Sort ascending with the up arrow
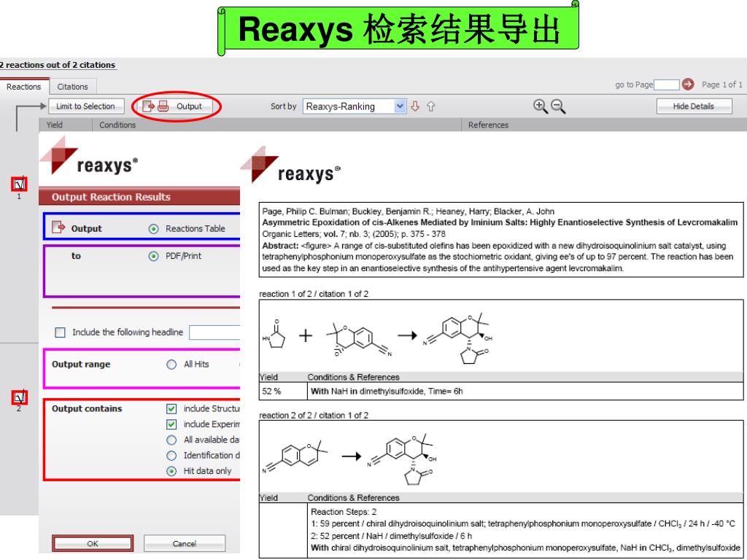Screen dimensions: 747x560 (430, 106)
